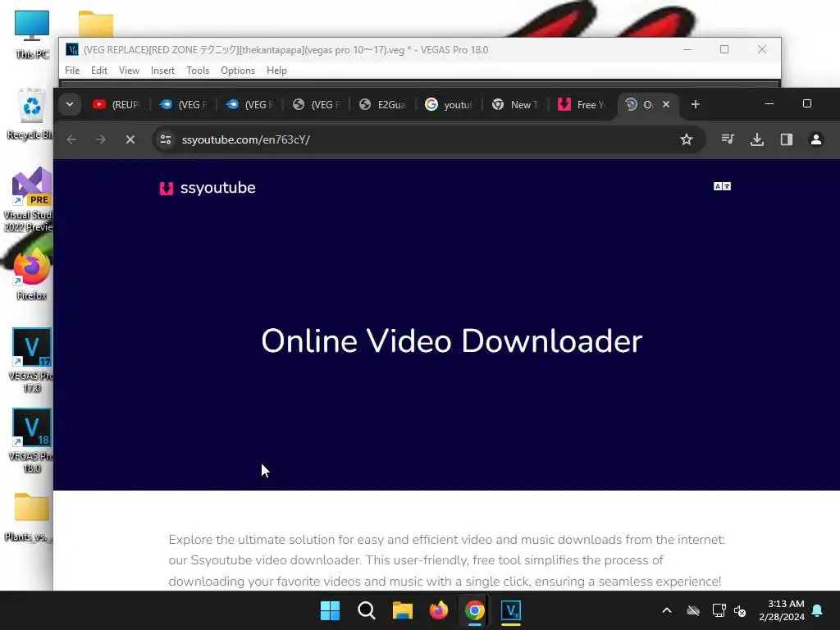Switch to the New Tab tab
This screenshot has height=630, width=840.
[515, 104]
